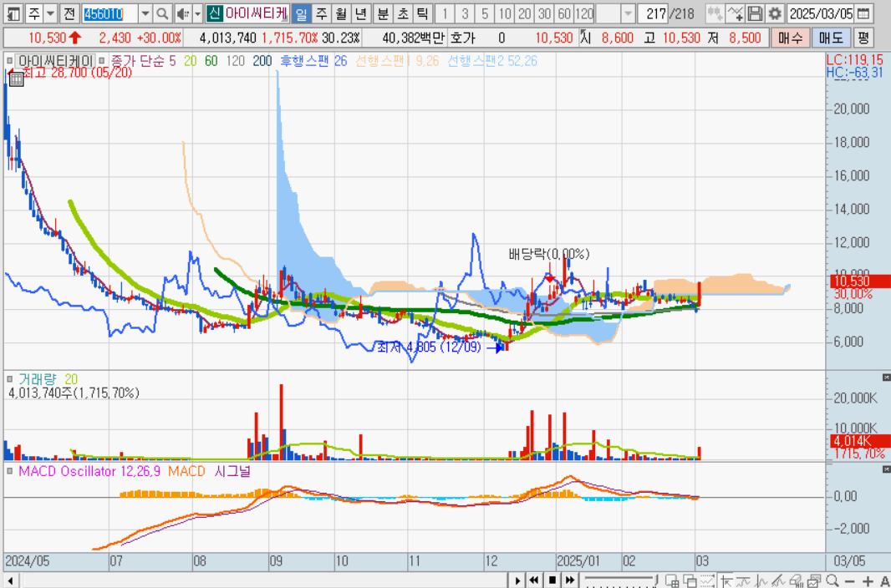Click the dotted-line chart icon

click(709, 580)
